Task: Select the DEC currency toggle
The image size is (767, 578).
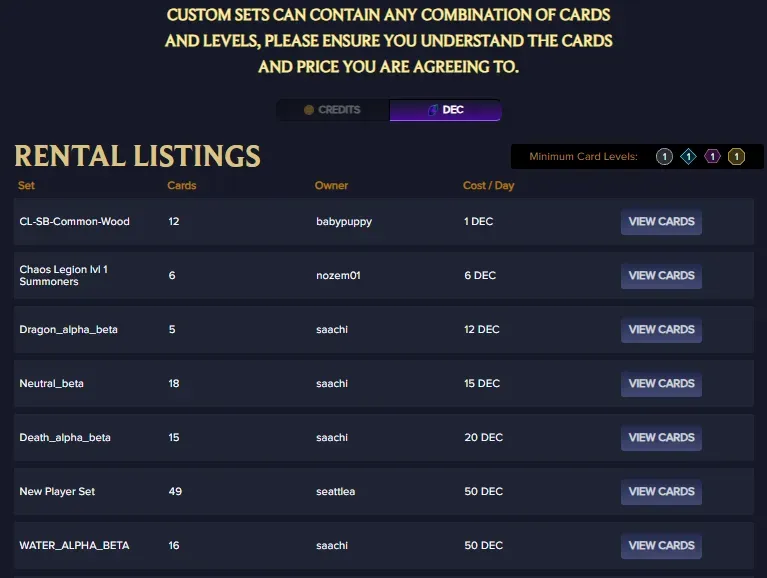Action: (x=446, y=110)
